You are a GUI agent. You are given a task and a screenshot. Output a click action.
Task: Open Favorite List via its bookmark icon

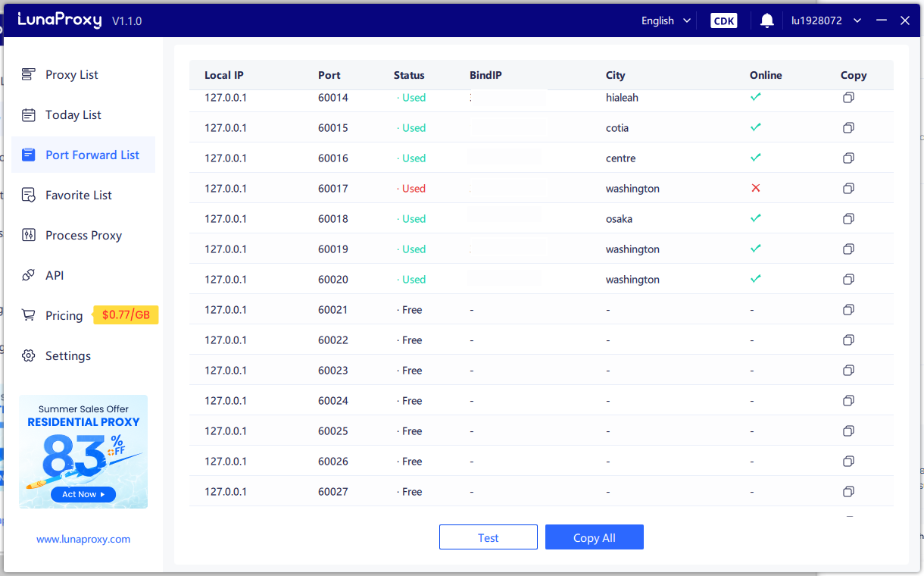point(28,195)
